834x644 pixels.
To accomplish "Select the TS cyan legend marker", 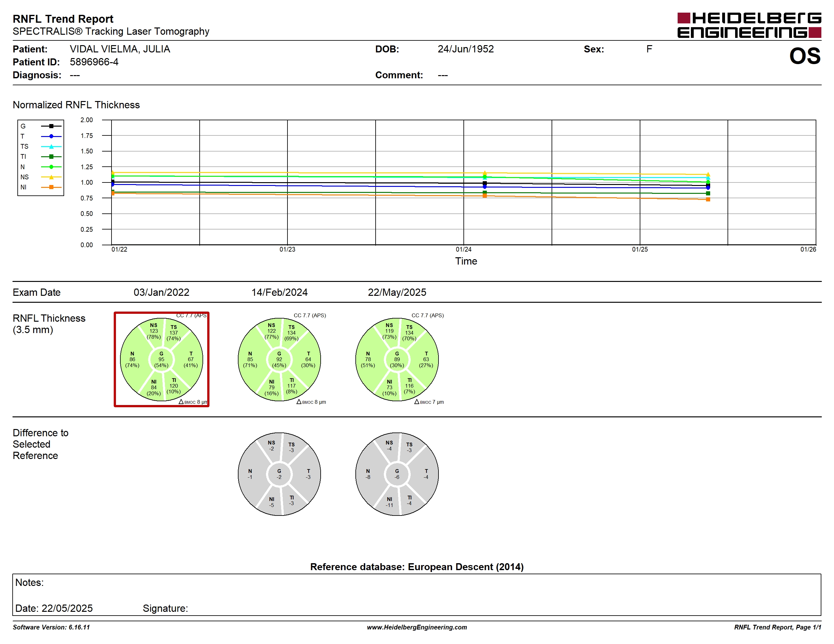I will pos(51,146).
